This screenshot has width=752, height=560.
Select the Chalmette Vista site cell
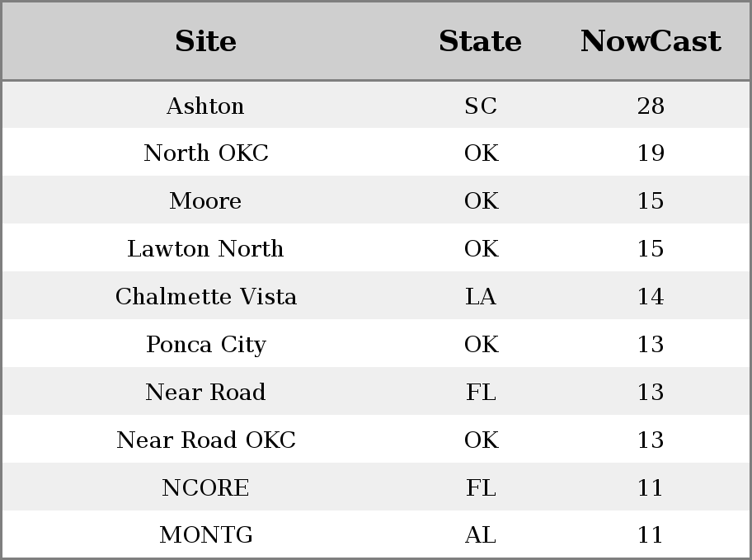[x=206, y=296]
